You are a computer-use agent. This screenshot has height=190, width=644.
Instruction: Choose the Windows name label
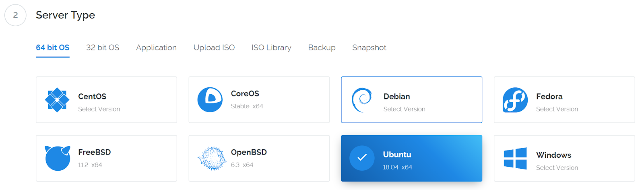[x=553, y=155]
